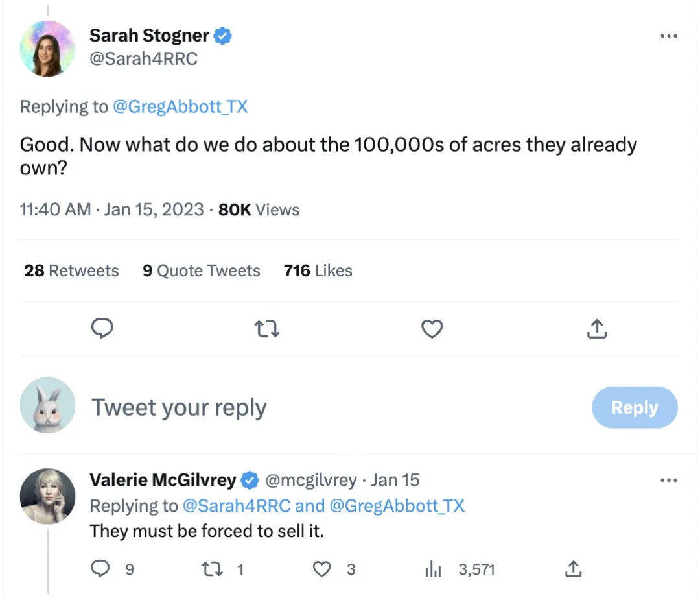The image size is (700, 598).
Task: Open Valerie McGilvrey's profile avatar
Action: pyautogui.click(x=47, y=496)
